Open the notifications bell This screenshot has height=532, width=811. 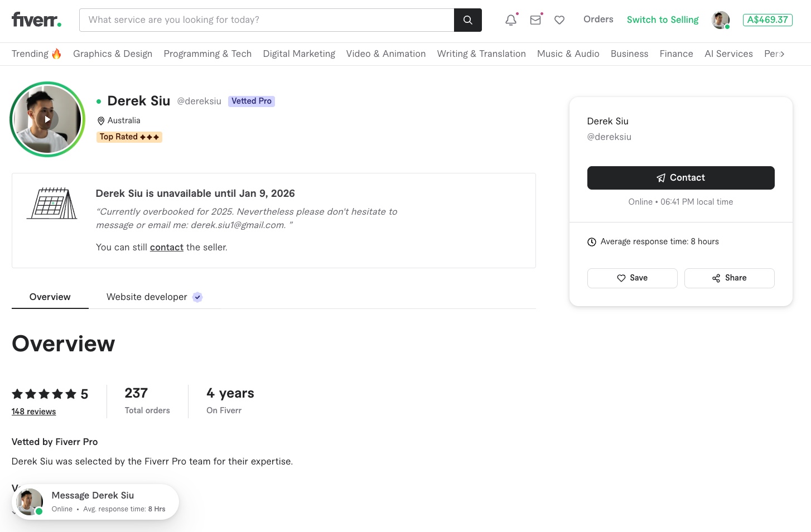click(x=511, y=20)
